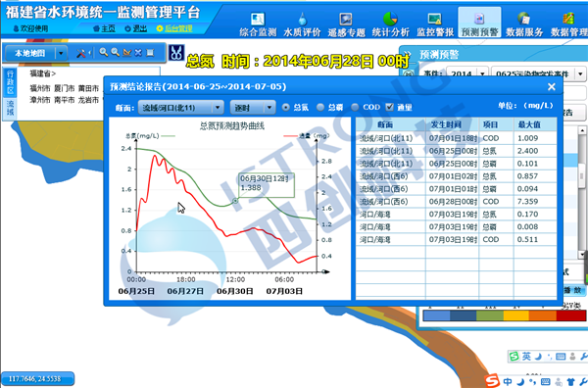This screenshot has height=388, width=588.
Task: Open the 遥感专题 module icon
Action: [346, 19]
